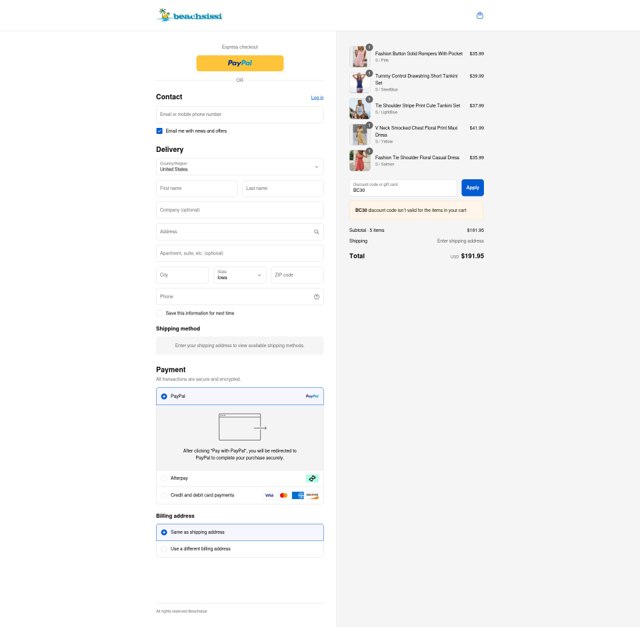This screenshot has width=640, height=627.
Task: Open the Tummy Control Tankini Set thumbnail
Action: click(x=360, y=82)
